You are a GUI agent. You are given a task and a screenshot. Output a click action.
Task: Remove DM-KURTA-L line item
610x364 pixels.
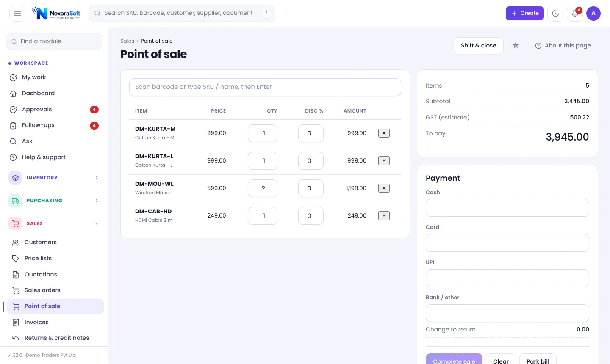tap(384, 160)
